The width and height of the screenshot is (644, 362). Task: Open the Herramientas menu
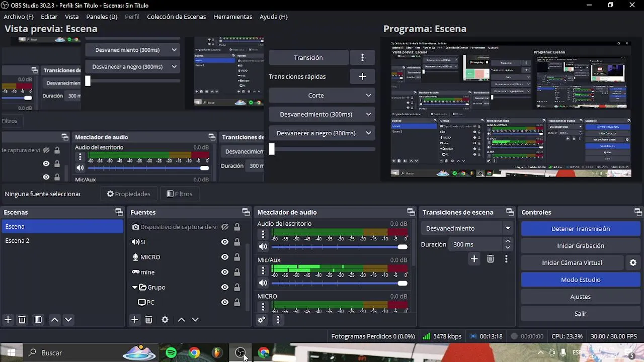pyautogui.click(x=232, y=17)
